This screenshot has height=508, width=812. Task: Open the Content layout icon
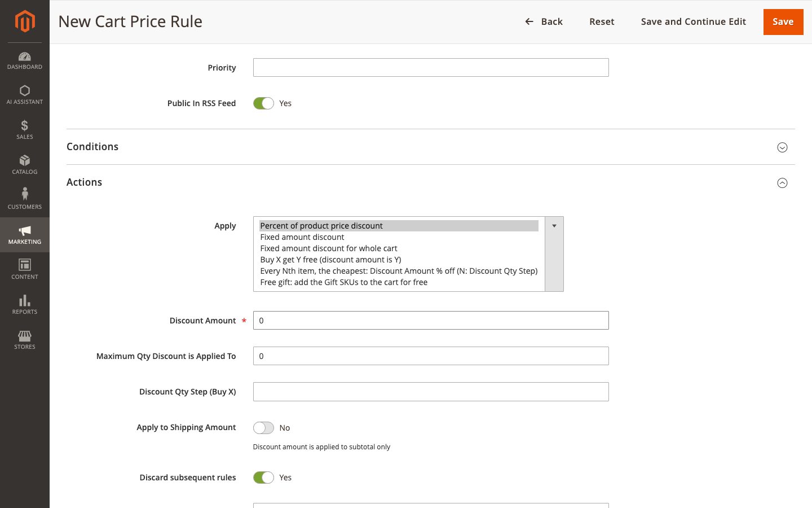pyautogui.click(x=25, y=265)
